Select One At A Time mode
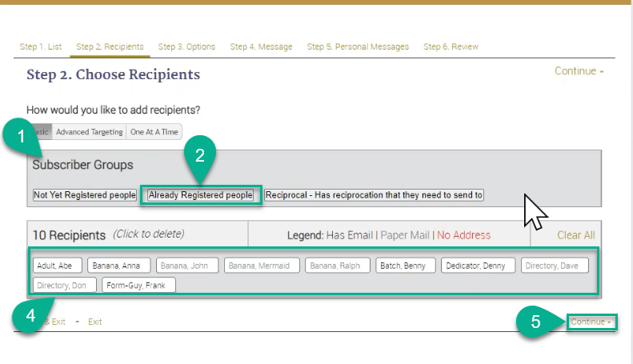This screenshot has width=633, height=364. click(154, 132)
